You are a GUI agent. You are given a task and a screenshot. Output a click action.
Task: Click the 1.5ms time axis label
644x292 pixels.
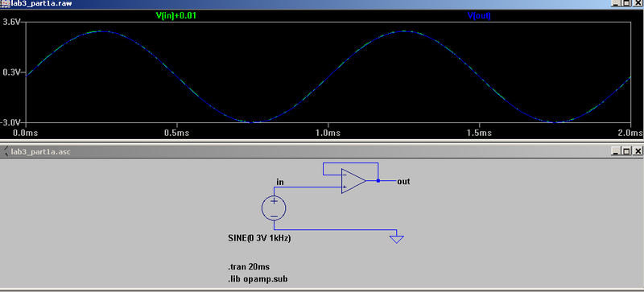479,133
